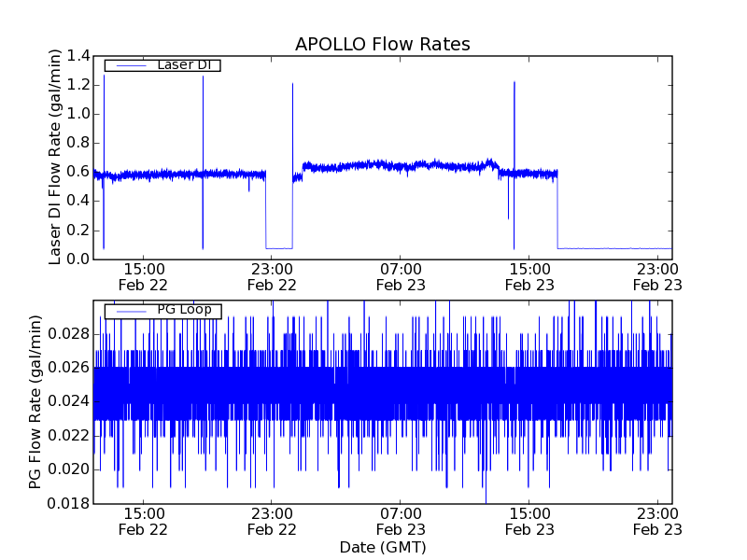This screenshot has height=560, width=747.
Task: Click the blue line sample in PG Loop legend
Action: 131,312
